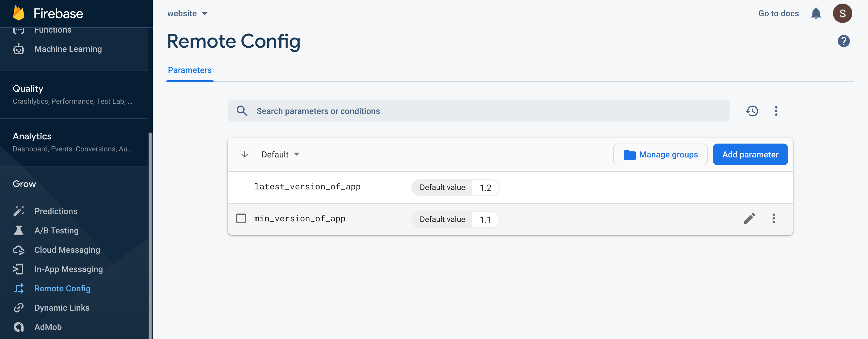Expand the Default sort dropdown

280,154
